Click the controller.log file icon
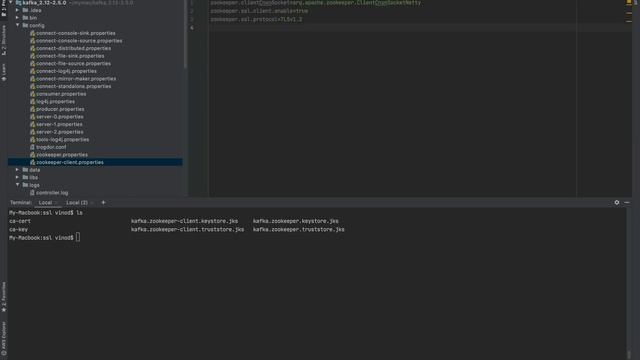This screenshot has height=360, width=640. click(x=32, y=193)
